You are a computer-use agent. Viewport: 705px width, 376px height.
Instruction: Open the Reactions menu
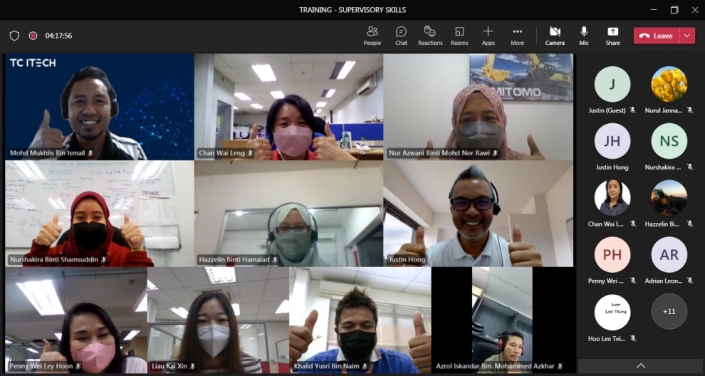click(430, 36)
